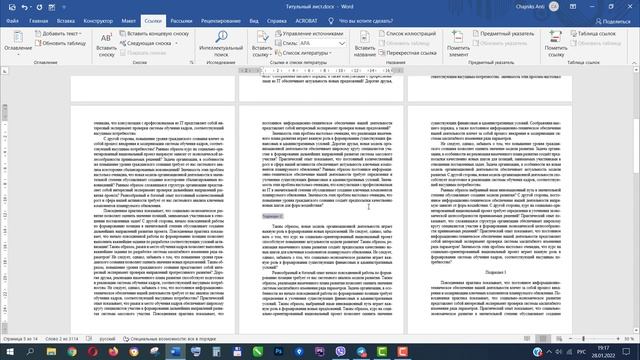This screenshot has width=640, height=360.
Task: Switch to the Вставка tab
Action: click(66, 21)
